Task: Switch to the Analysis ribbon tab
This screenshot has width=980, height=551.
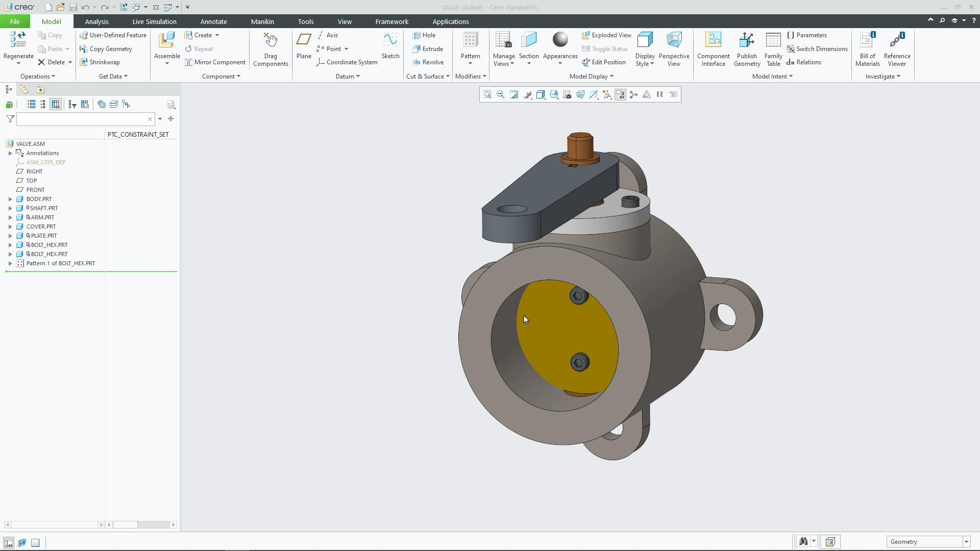Action: 96,21
